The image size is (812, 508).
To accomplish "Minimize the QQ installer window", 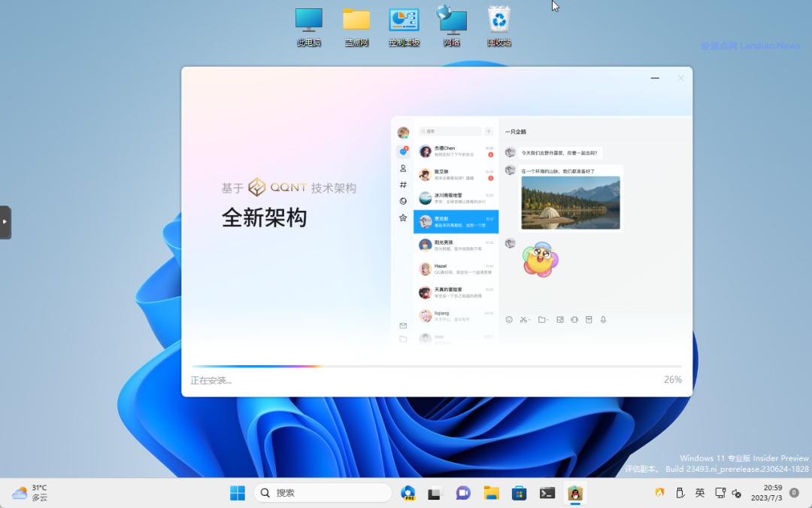I will coord(655,78).
